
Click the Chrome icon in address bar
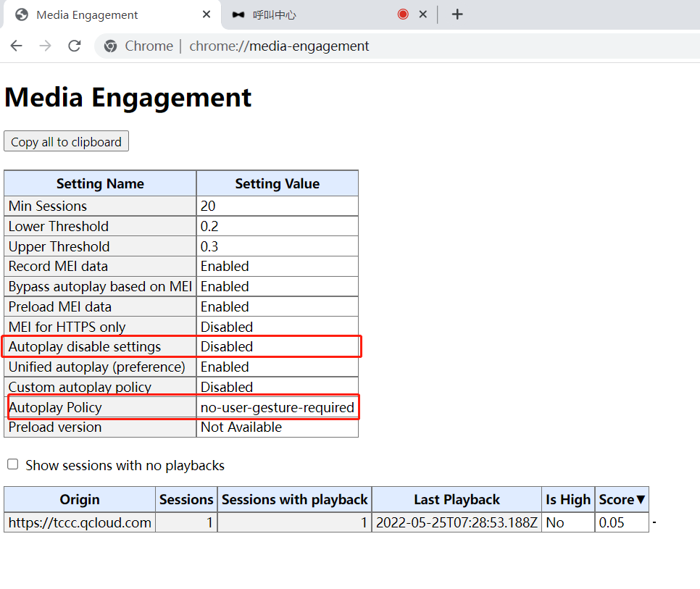coord(111,46)
